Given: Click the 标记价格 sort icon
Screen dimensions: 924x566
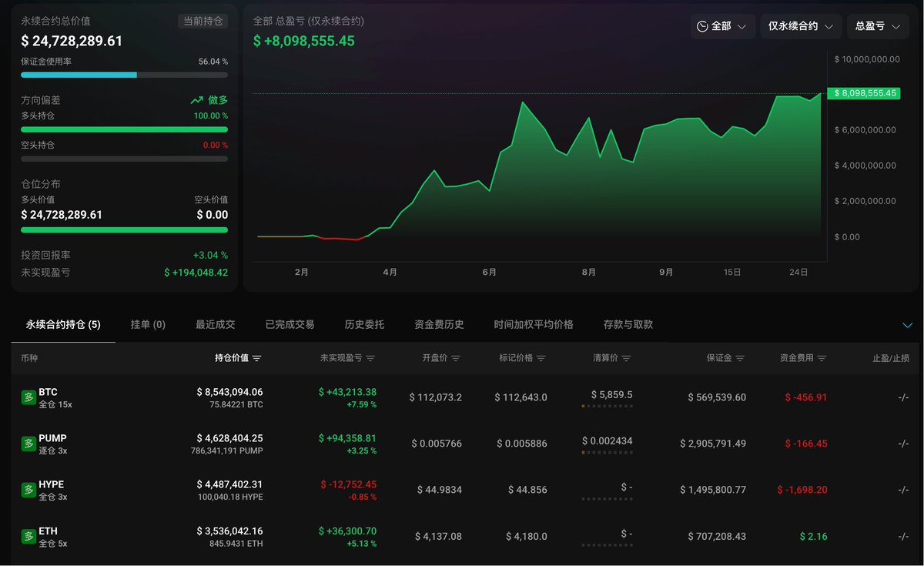Looking at the screenshot, I should coord(541,358).
